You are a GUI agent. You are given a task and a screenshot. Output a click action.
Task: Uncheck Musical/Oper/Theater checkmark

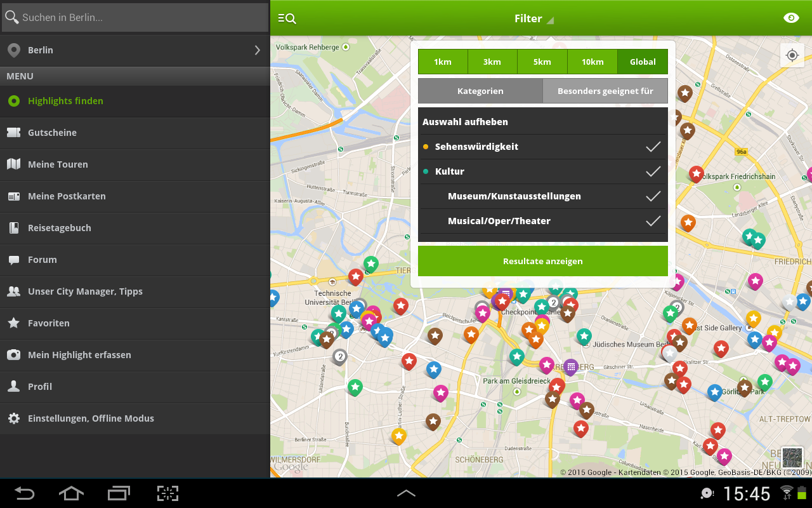(x=653, y=221)
